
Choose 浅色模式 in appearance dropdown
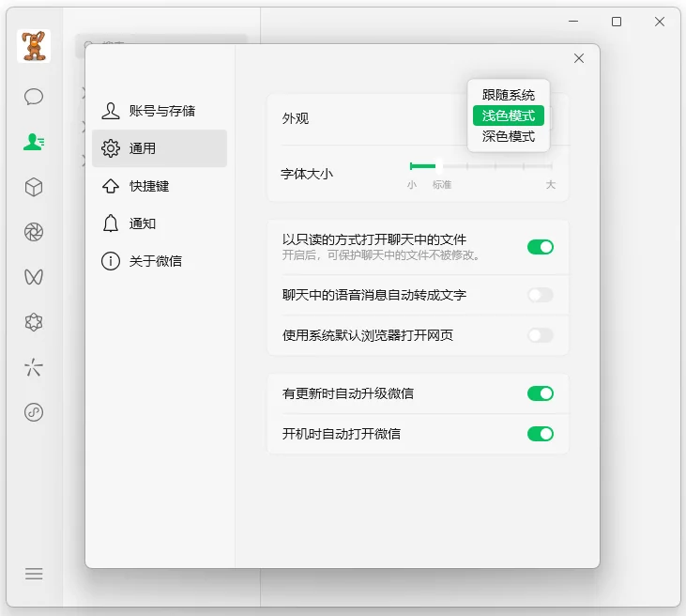click(509, 115)
